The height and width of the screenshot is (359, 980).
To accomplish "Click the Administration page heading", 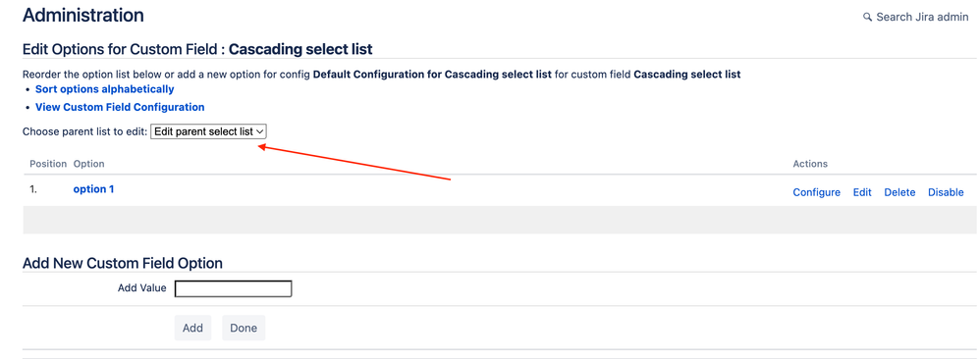I will click(83, 15).
